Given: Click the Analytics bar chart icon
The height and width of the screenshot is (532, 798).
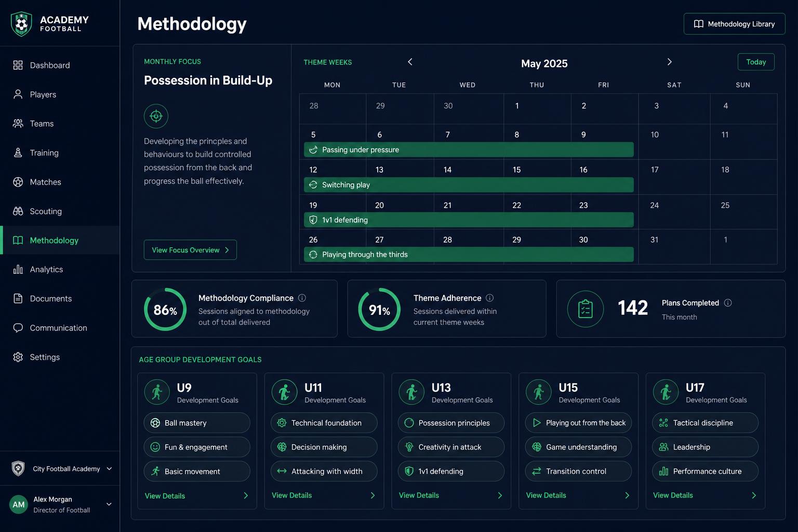Looking at the screenshot, I should pyautogui.click(x=18, y=269).
